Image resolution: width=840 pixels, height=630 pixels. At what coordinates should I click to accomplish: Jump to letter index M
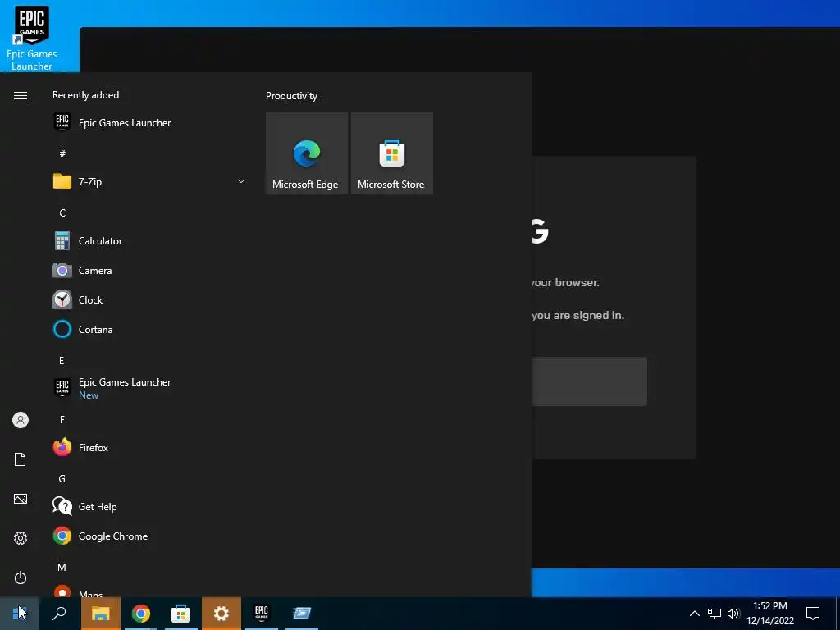tap(62, 567)
